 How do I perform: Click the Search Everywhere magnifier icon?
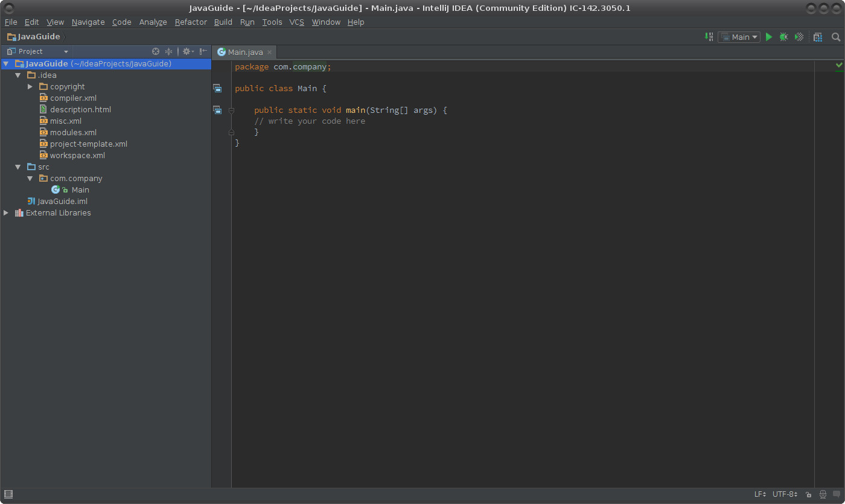tap(836, 37)
